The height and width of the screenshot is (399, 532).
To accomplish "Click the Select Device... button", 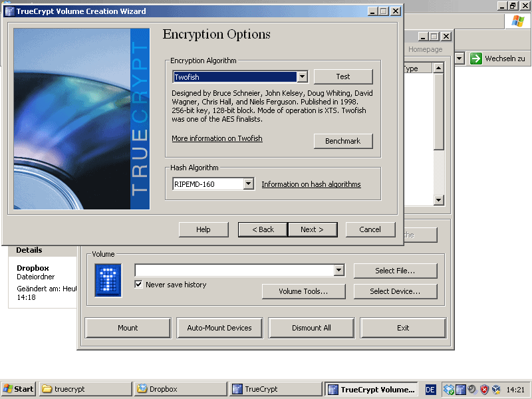I will (x=395, y=291).
